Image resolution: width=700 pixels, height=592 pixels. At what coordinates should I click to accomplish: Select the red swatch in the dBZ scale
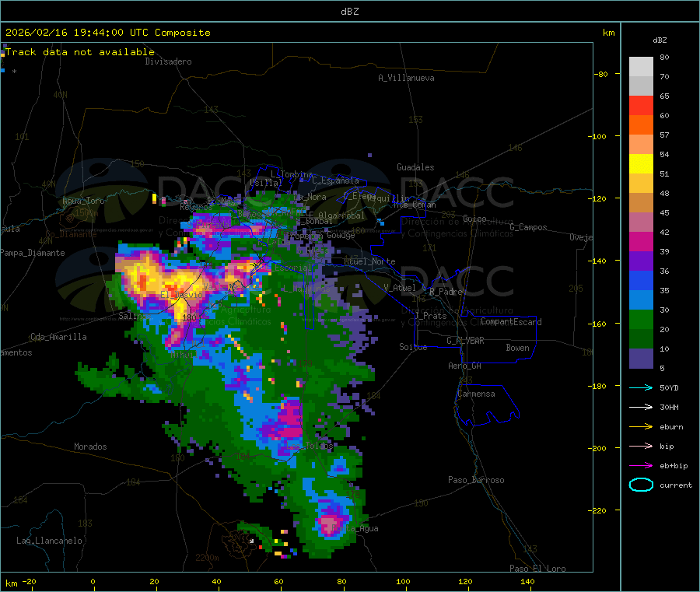click(641, 105)
